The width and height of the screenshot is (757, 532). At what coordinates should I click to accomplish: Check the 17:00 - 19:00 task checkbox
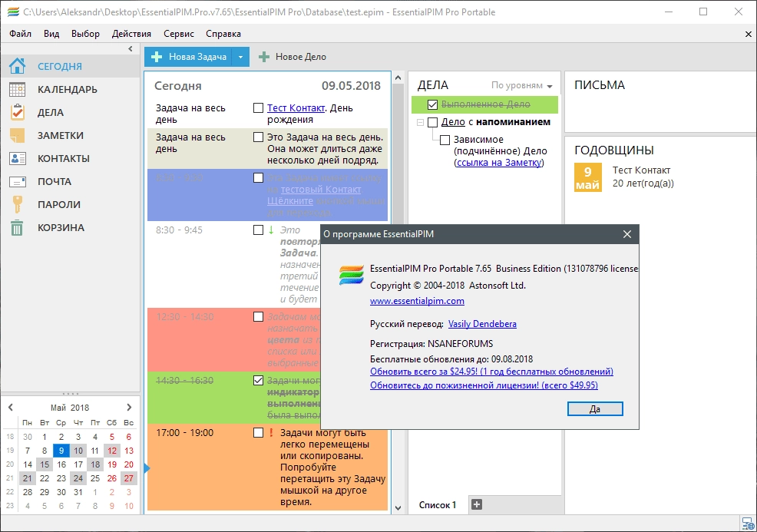click(258, 432)
